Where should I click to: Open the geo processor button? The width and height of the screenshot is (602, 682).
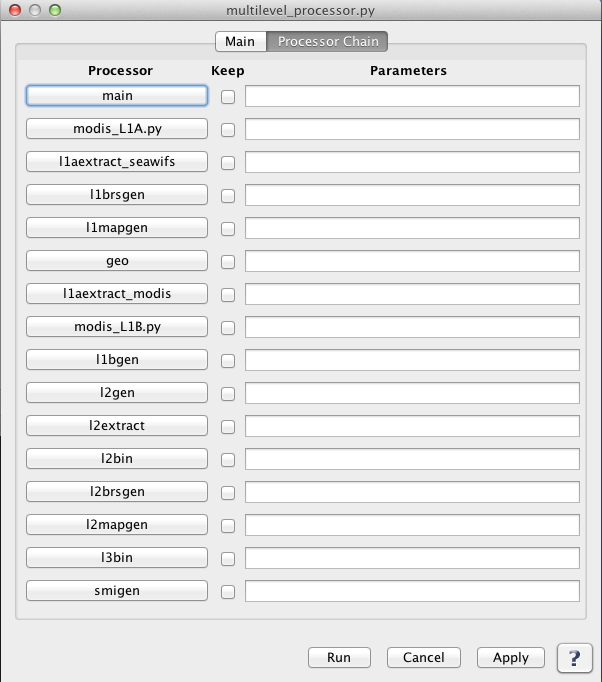[x=117, y=261]
